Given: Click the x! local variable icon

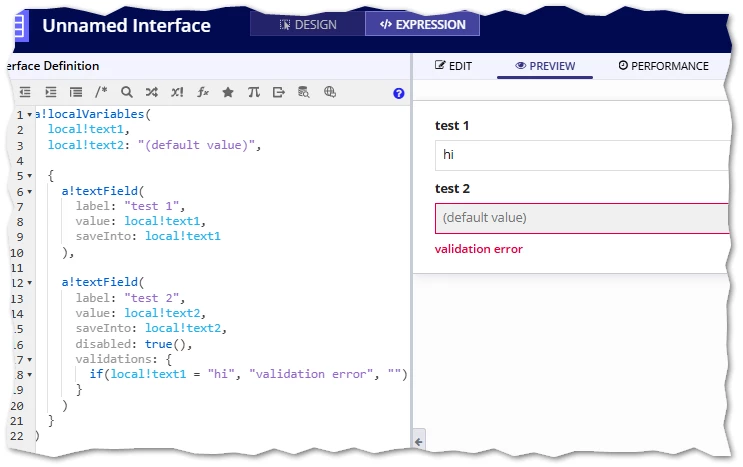Looking at the screenshot, I should coord(177,92).
